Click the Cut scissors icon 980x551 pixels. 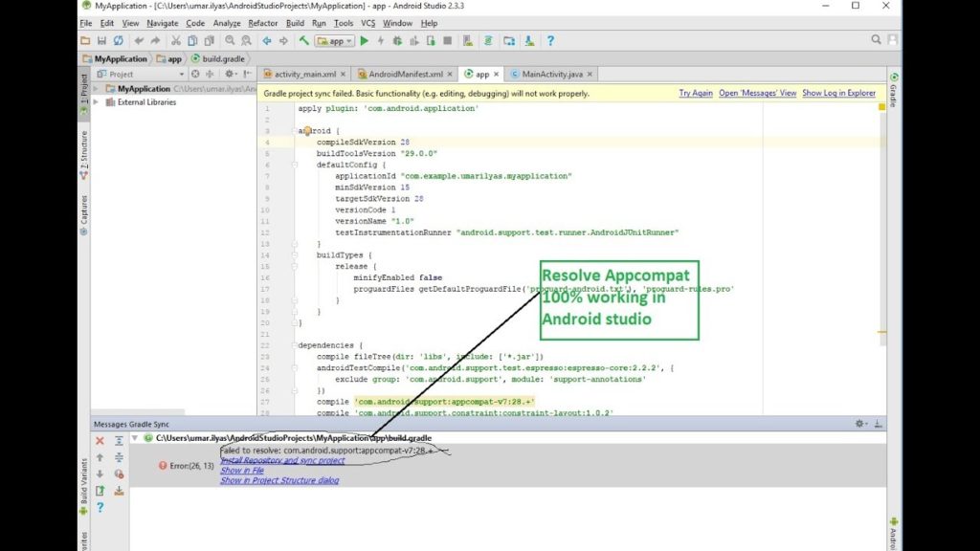click(x=176, y=40)
